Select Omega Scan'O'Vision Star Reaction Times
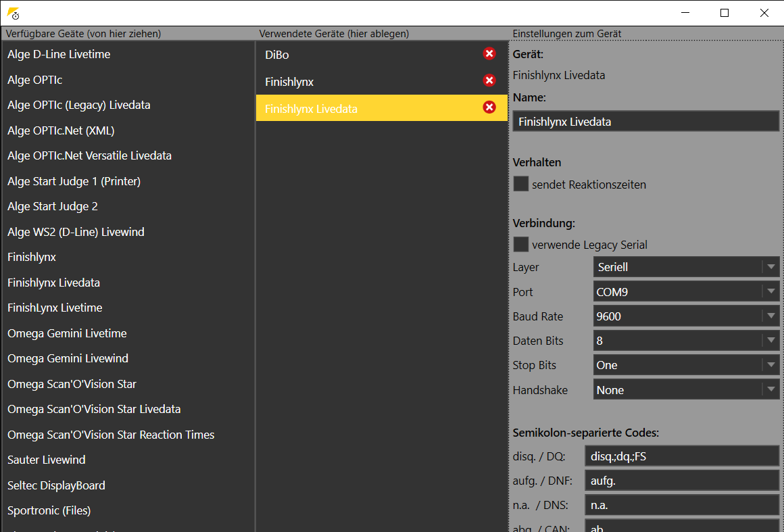The width and height of the screenshot is (784, 532). point(128,435)
